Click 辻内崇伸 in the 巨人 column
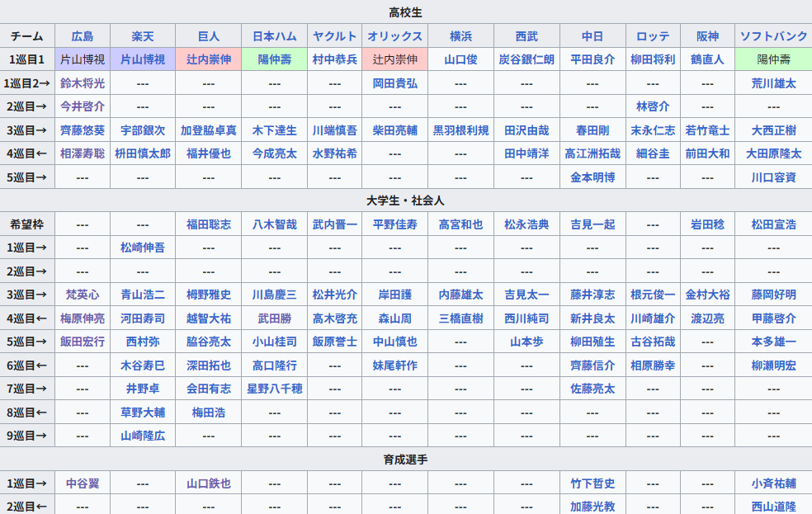812x514 pixels. (208, 59)
